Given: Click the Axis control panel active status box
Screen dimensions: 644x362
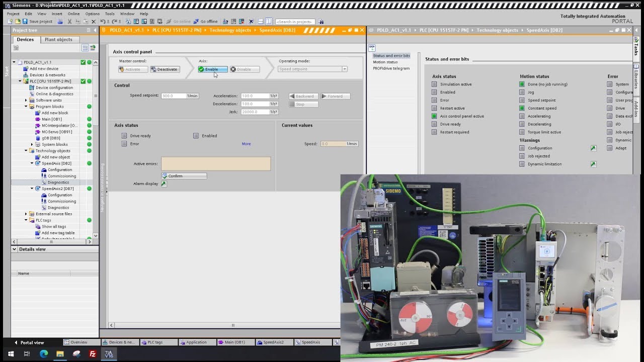Looking at the screenshot, I should tap(434, 116).
